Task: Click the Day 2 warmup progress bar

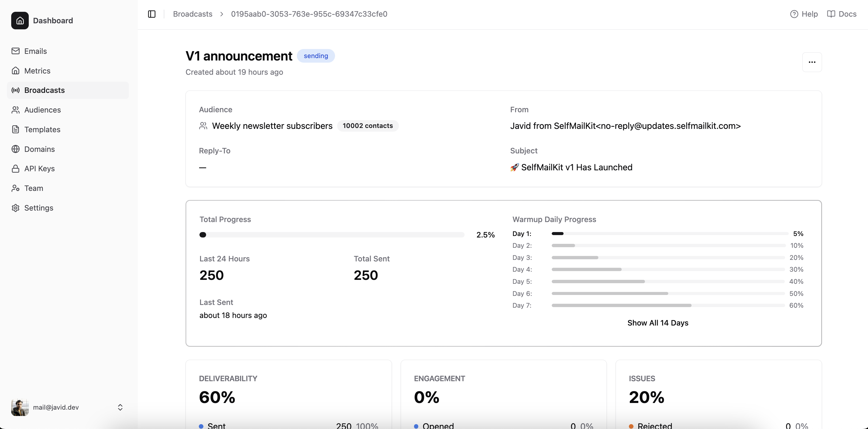Action: [x=669, y=245]
